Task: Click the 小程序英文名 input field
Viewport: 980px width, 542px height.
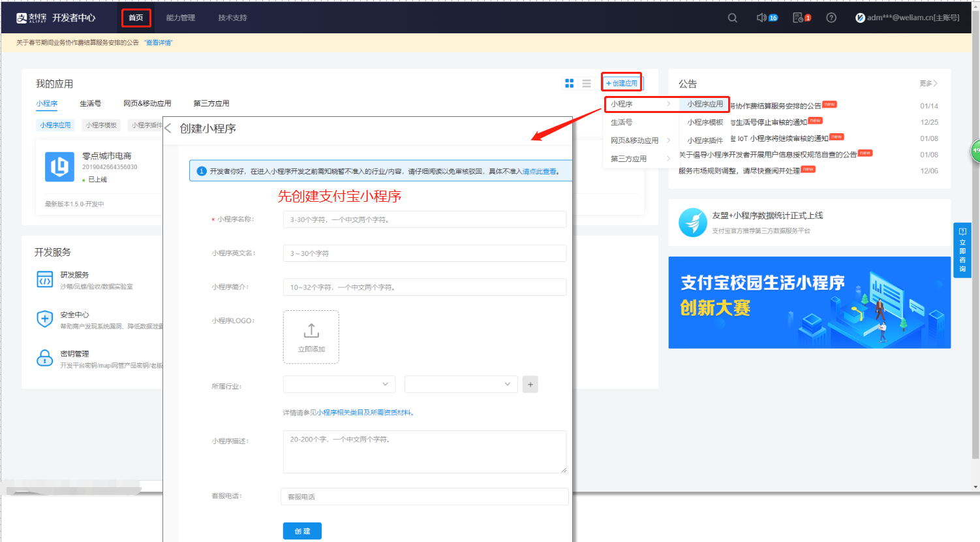Action: [x=425, y=253]
